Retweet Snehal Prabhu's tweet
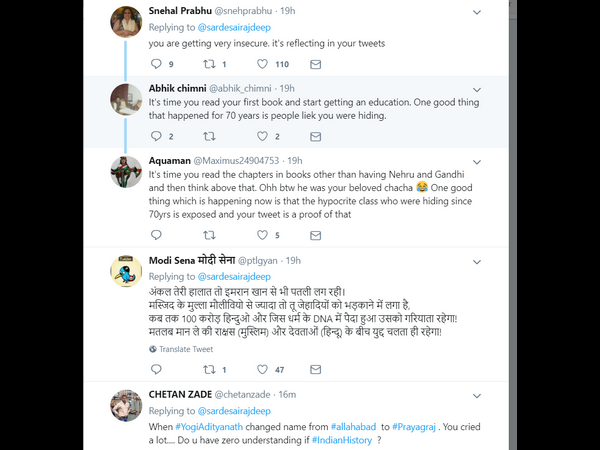This screenshot has width=600, height=450. (209, 64)
